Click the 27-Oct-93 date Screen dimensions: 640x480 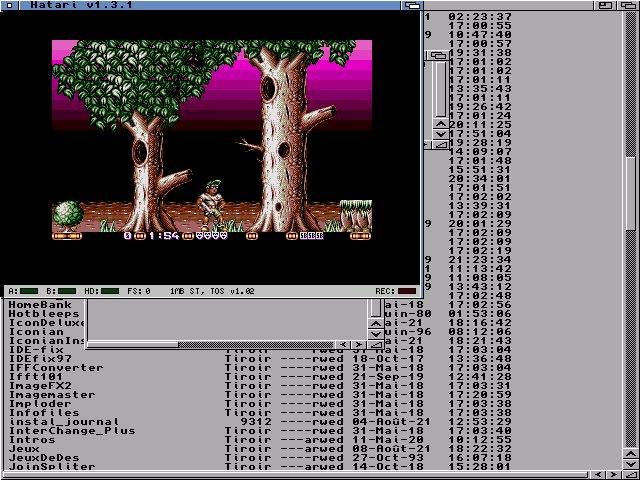click(388, 458)
